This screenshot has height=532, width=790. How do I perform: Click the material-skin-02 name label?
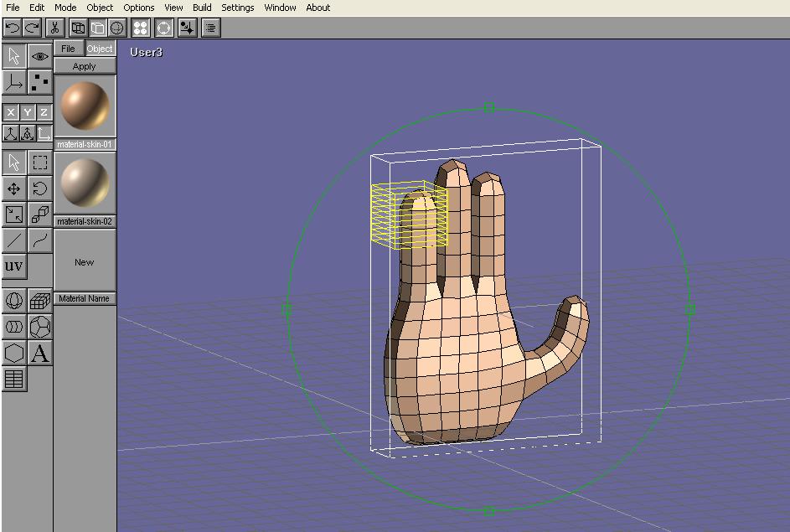click(85, 222)
